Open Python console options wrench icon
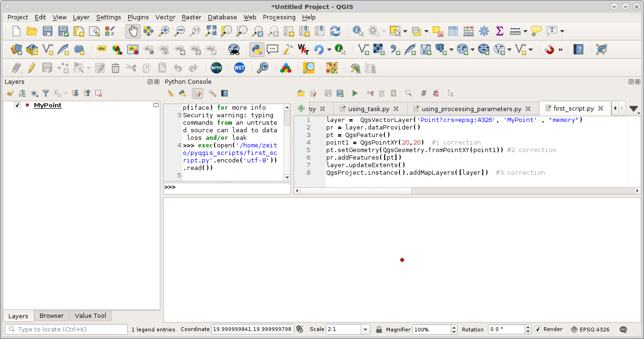The width and height of the screenshot is (644, 339). pyautogui.click(x=213, y=93)
